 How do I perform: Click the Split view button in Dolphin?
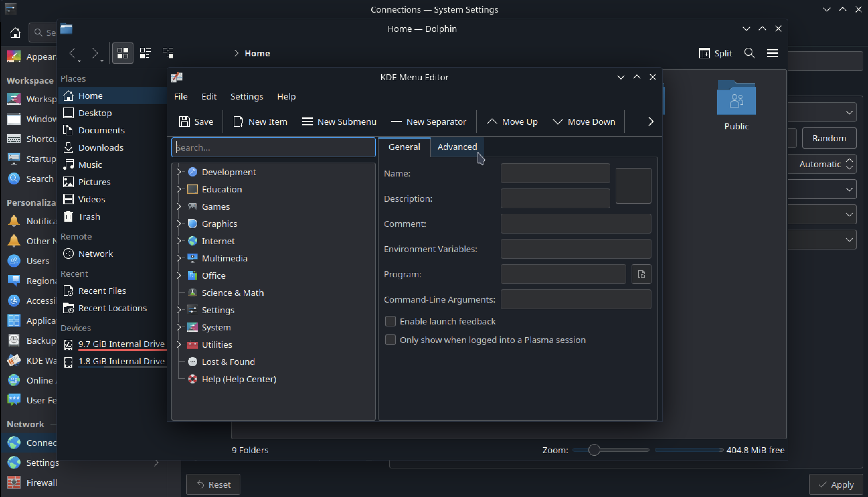715,53
